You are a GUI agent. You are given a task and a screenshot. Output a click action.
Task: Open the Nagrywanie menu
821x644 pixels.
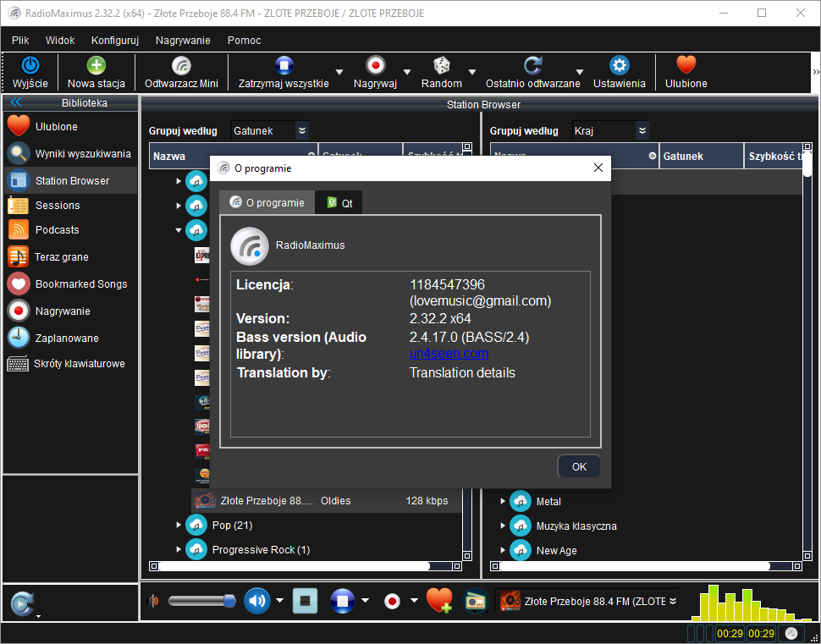[183, 41]
